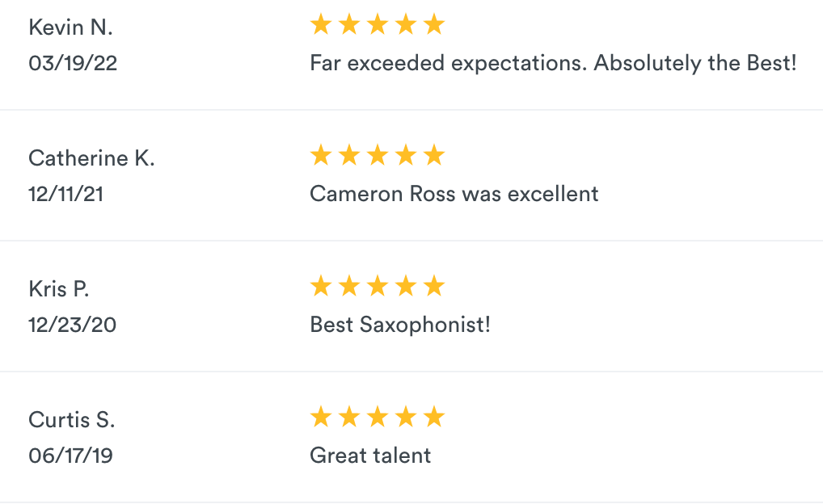Click reviewer name Kevin N.
This screenshot has width=823, height=504.
click(70, 27)
